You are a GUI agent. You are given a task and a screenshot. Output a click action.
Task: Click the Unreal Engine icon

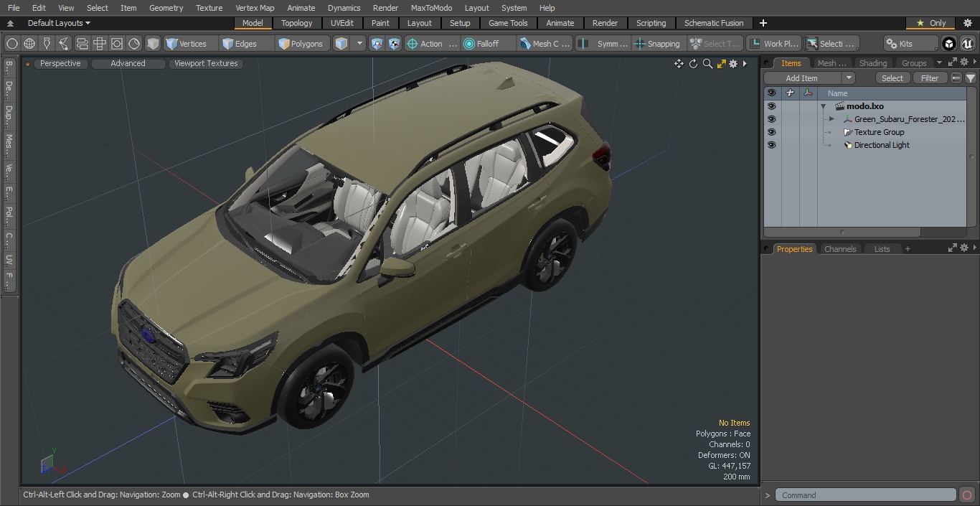pos(968,44)
